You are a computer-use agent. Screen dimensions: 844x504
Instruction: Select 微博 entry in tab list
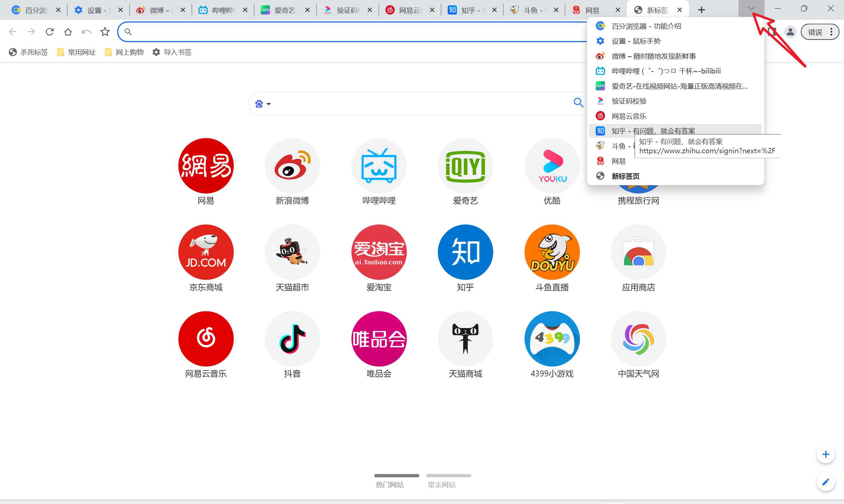[x=675, y=56]
